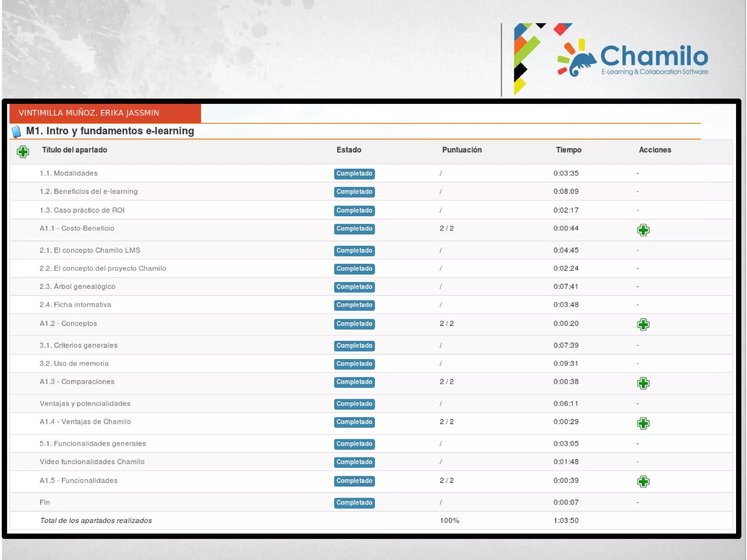Click the 100% total progress value
This screenshot has width=747, height=560.
449,521
